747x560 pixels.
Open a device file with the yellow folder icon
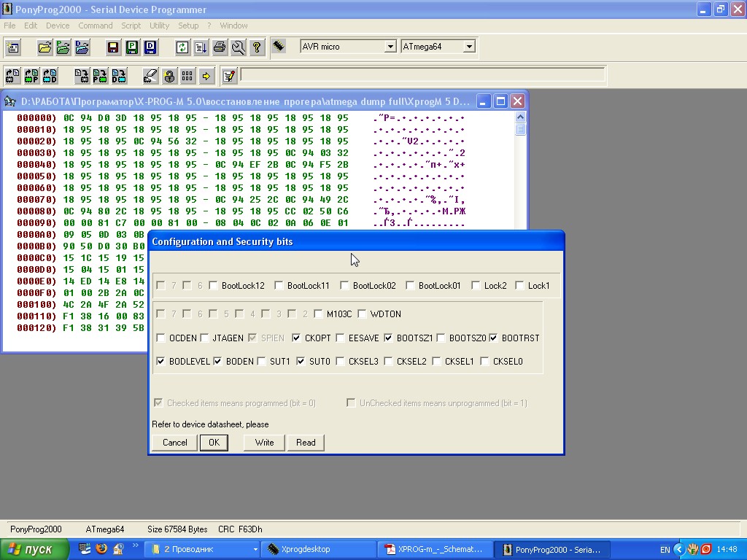click(44, 47)
